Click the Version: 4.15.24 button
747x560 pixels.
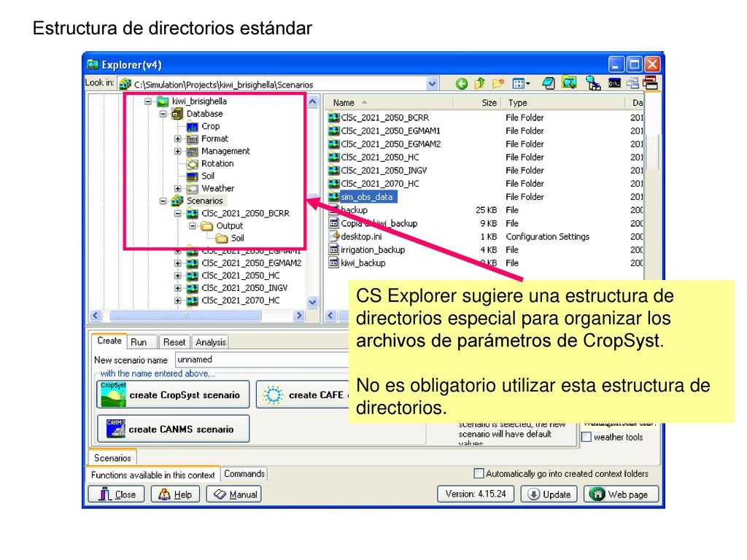(476, 494)
